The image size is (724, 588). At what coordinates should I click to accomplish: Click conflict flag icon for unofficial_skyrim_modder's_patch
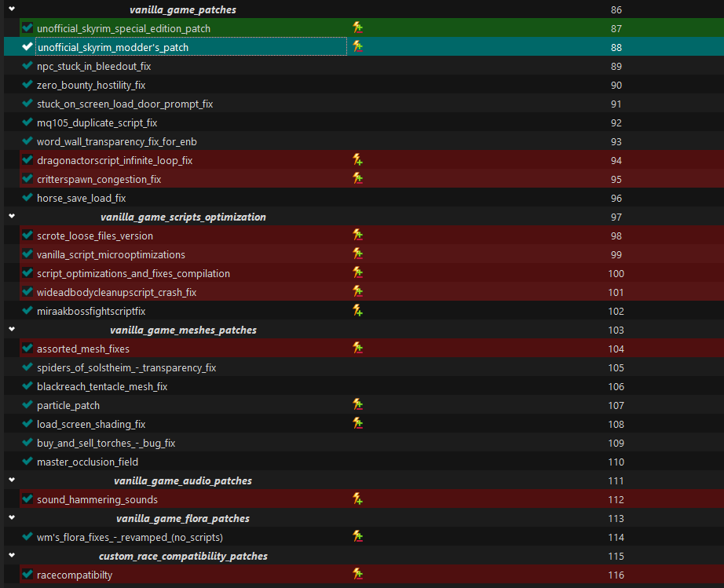[357, 46]
